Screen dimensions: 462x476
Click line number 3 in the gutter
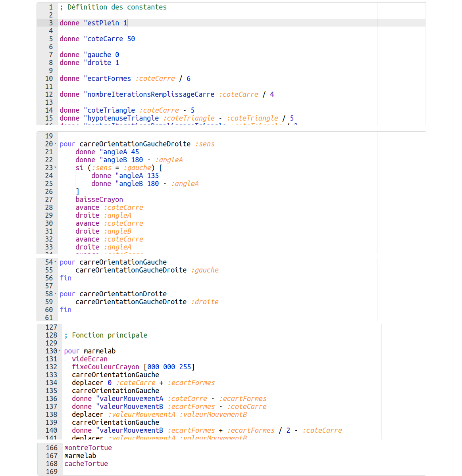tap(50, 23)
